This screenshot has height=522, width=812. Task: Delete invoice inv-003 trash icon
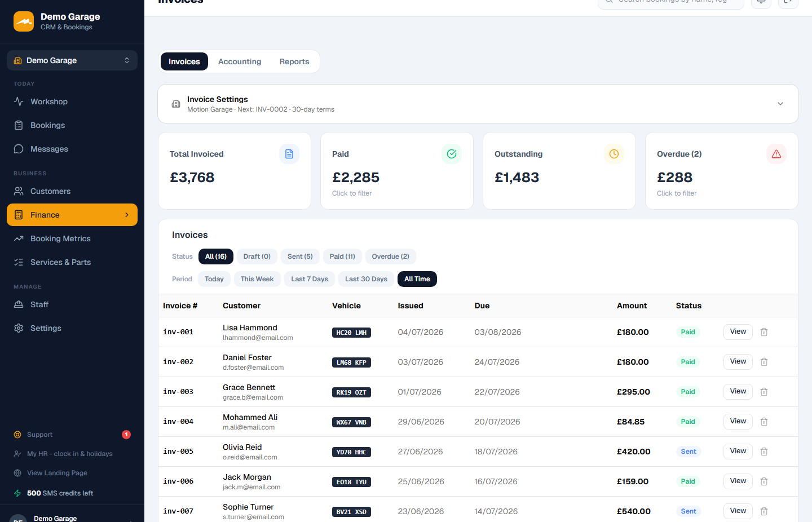(764, 392)
